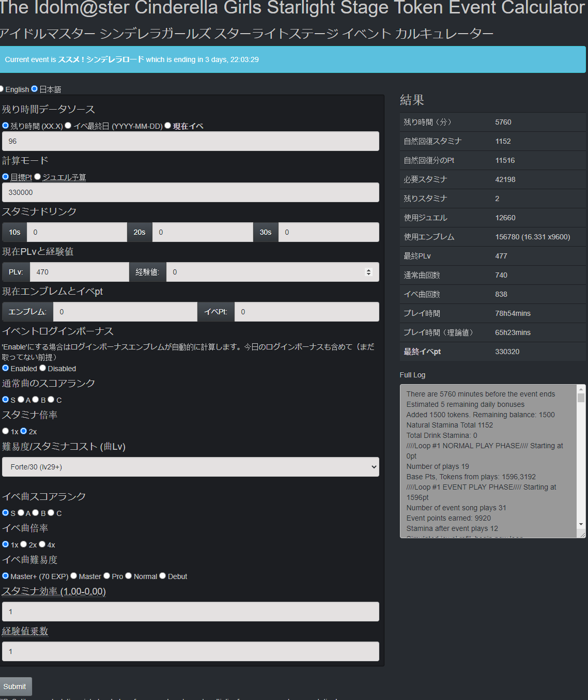The width and height of the screenshot is (588, 700).
Task: Set イベ曲スコアランク to A
Action: [21, 513]
